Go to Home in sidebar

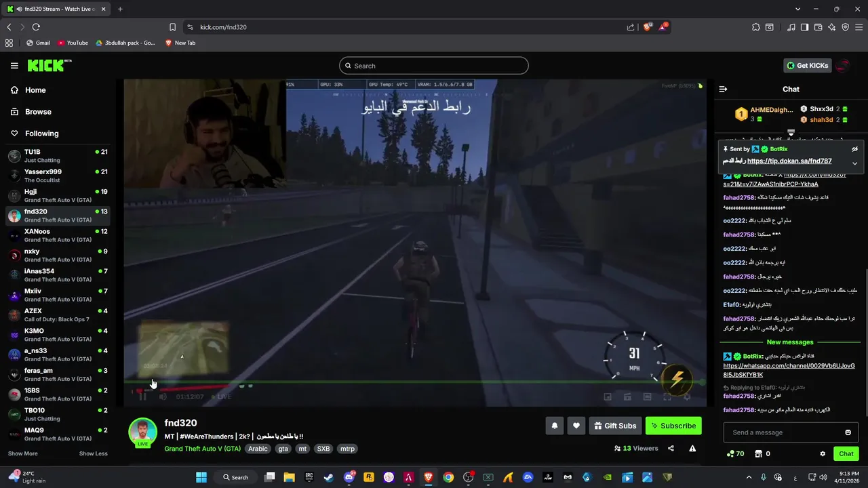[x=35, y=90]
